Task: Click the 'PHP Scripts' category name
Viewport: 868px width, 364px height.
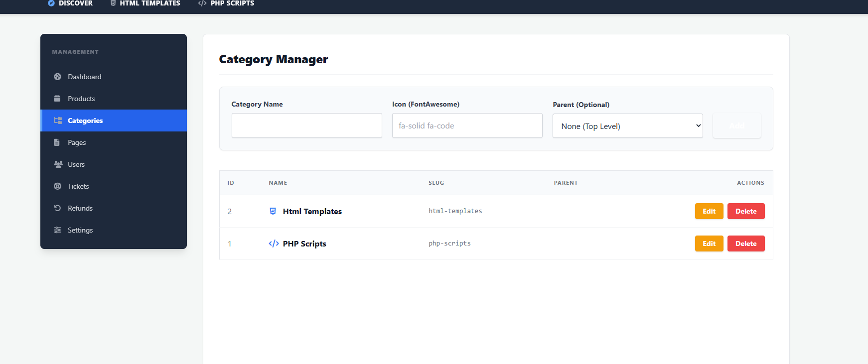Action: click(304, 243)
